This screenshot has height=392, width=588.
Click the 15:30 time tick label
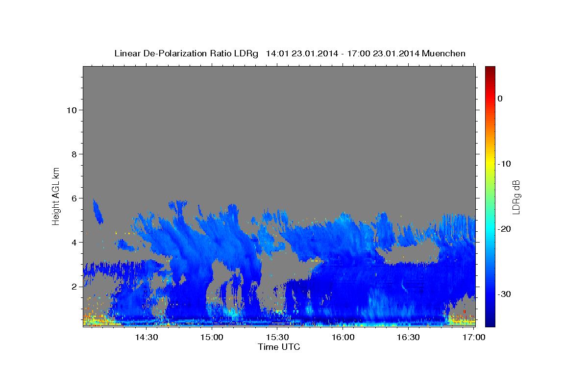point(277,337)
